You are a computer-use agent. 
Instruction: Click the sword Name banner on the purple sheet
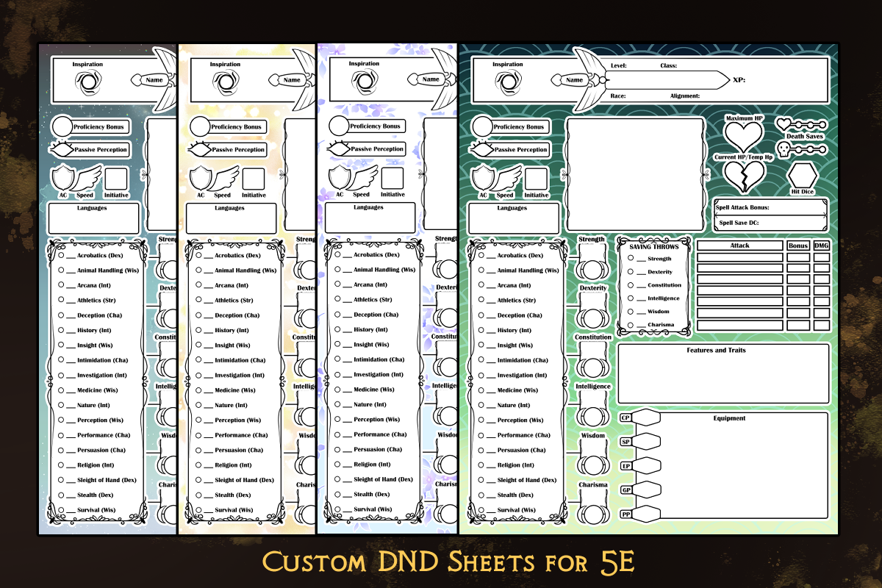tap(431, 79)
